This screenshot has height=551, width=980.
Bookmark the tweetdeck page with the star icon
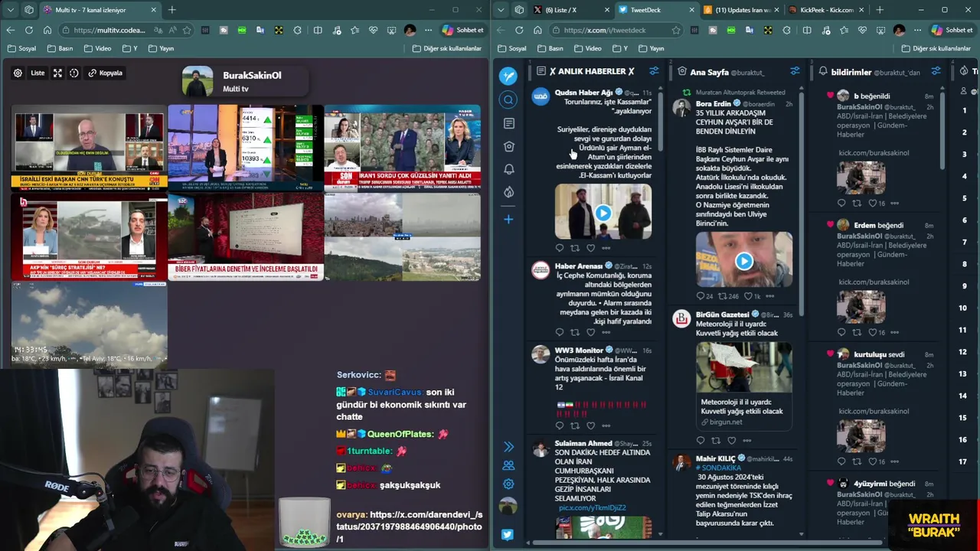676,30
